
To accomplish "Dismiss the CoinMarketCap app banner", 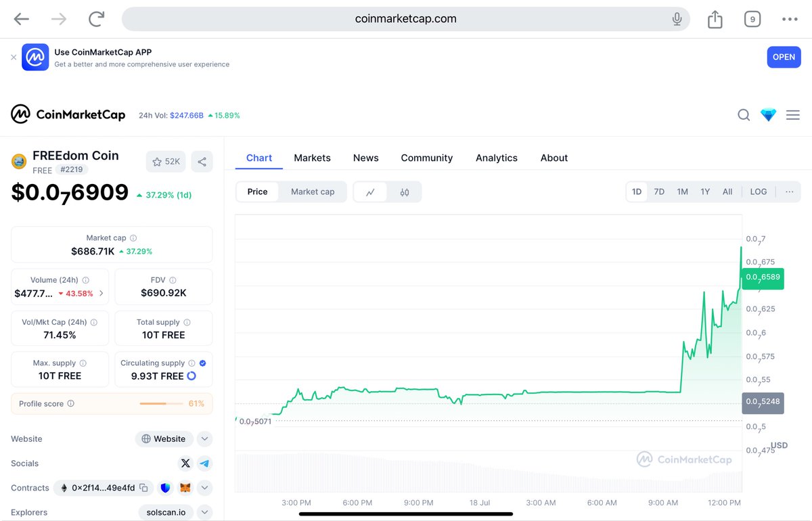I will point(14,58).
